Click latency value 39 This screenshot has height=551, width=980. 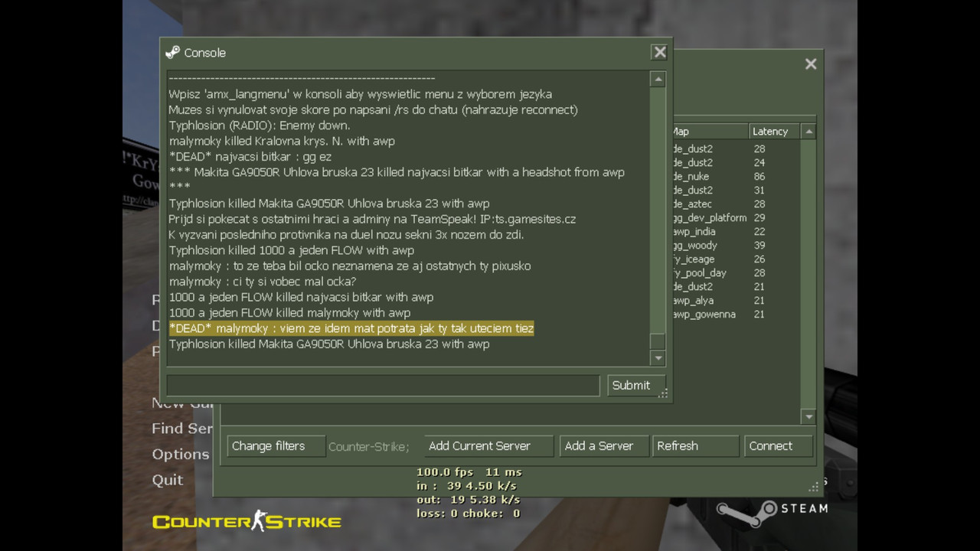coord(759,245)
